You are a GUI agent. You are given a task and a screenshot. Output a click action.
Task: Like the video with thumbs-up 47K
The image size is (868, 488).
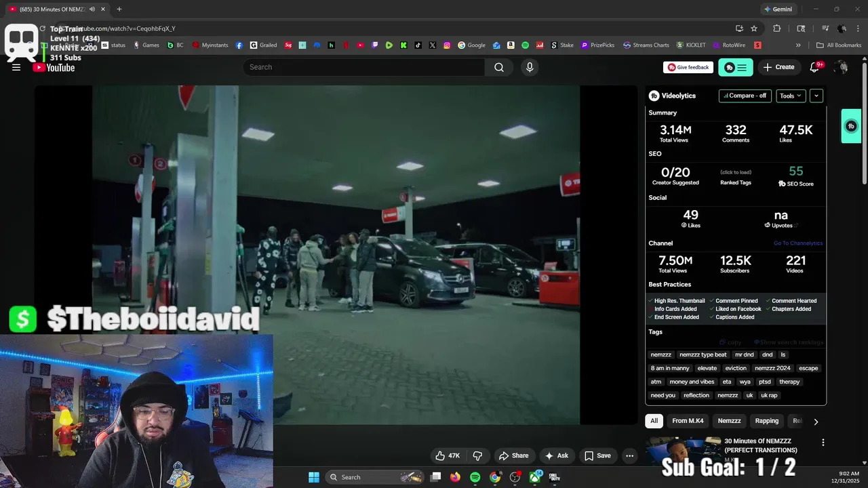point(448,455)
